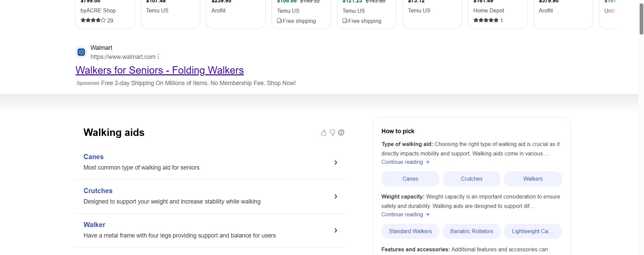The width and height of the screenshot is (644, 255).
Task: Choose the Bariatric Rollators chip
Action: (x=471, y=231)
